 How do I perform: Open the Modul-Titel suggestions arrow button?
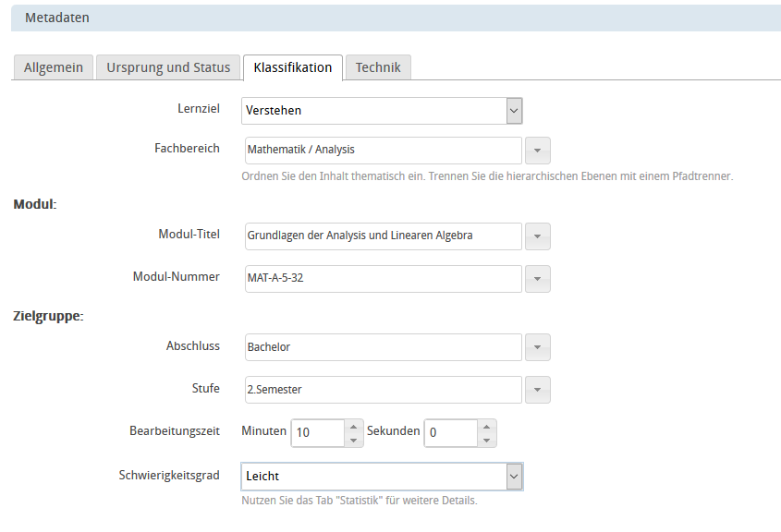pos(538,236)
